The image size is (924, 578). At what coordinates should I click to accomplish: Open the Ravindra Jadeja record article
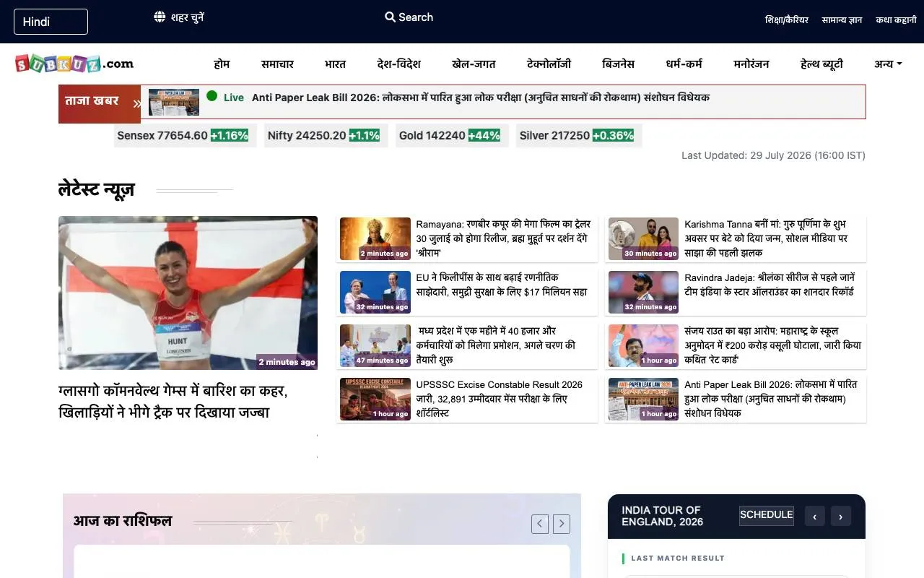(x=770, y=285)
